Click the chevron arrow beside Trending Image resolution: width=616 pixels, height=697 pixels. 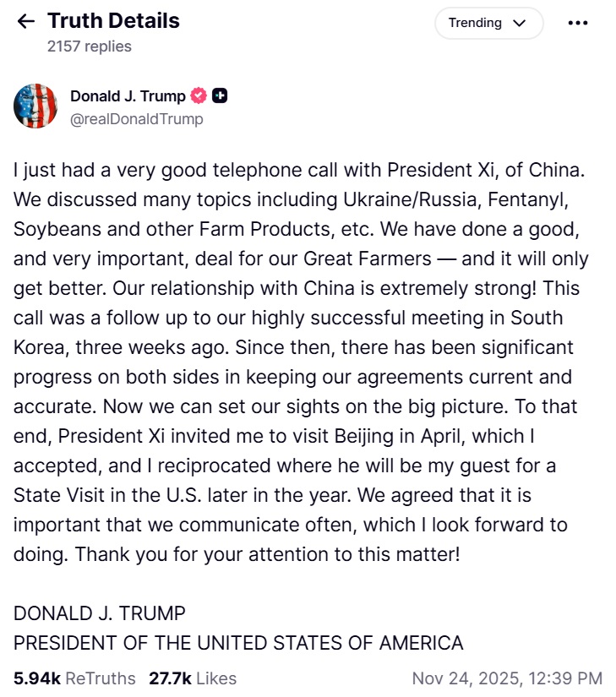518,23
